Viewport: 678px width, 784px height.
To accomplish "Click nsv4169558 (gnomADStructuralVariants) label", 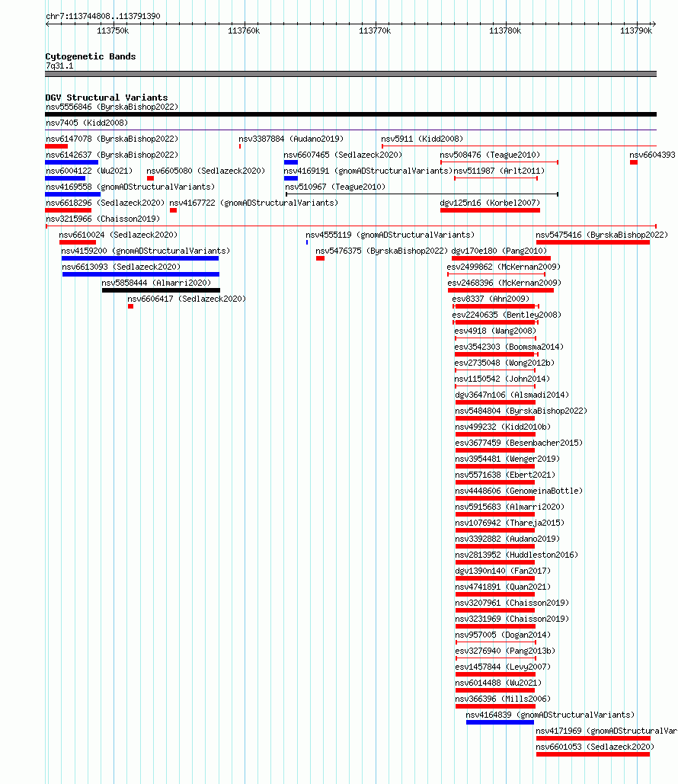I will (x=130, y=187).
